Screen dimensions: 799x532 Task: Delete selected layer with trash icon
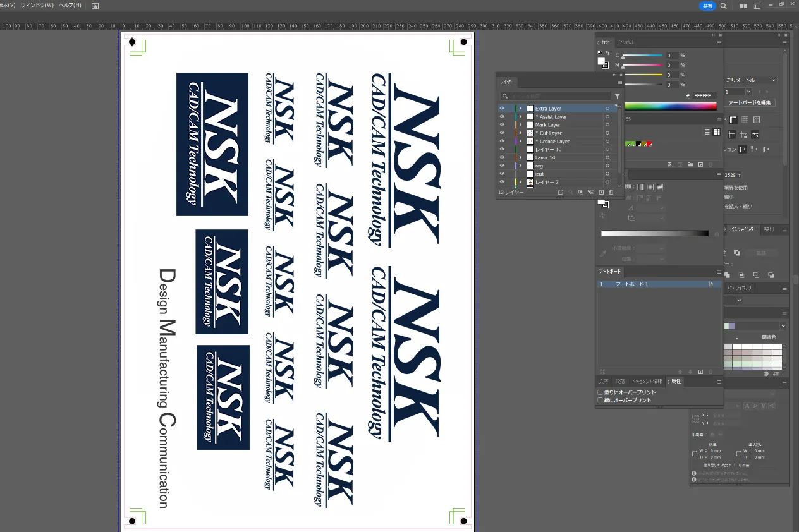point(611,192)
